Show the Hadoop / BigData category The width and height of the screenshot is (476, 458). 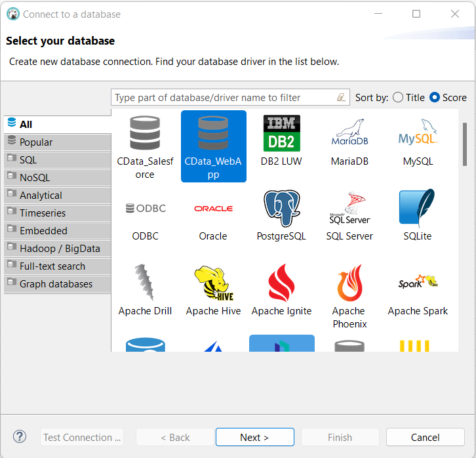coord(58,249)
